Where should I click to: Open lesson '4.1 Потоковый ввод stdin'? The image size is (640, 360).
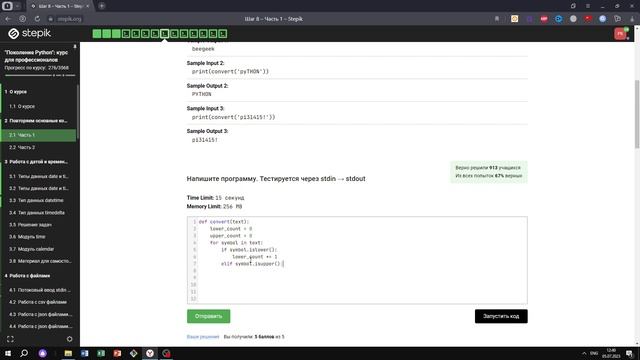point(39,290)
